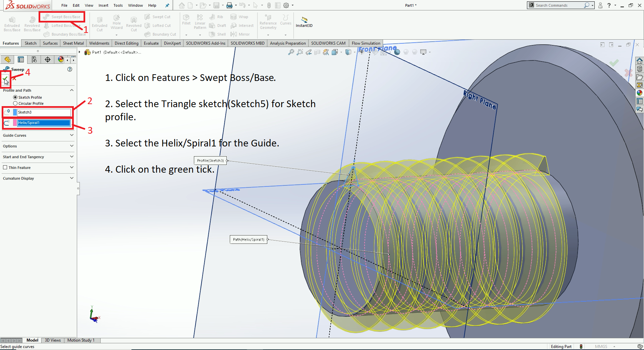Expand the Part1 flyout tree
The height and width of the screenshot is (350, 644).
[x=80, y=52]
